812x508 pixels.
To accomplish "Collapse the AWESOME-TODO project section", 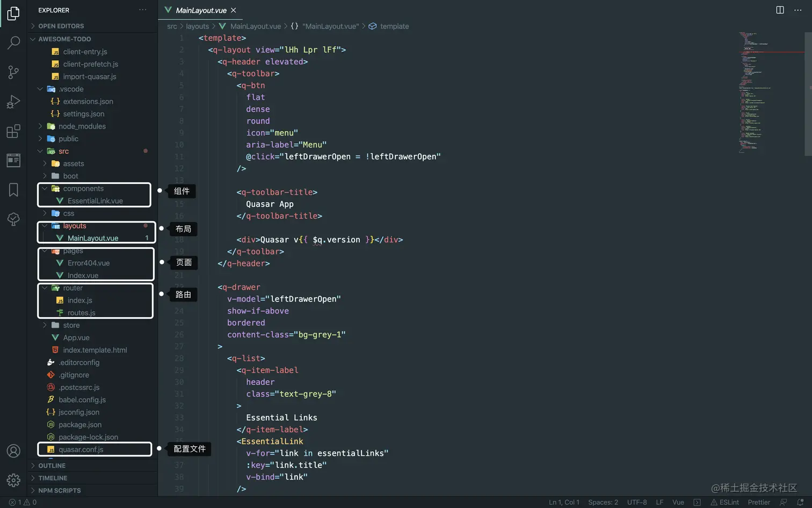I will click(x=92, y=39).
